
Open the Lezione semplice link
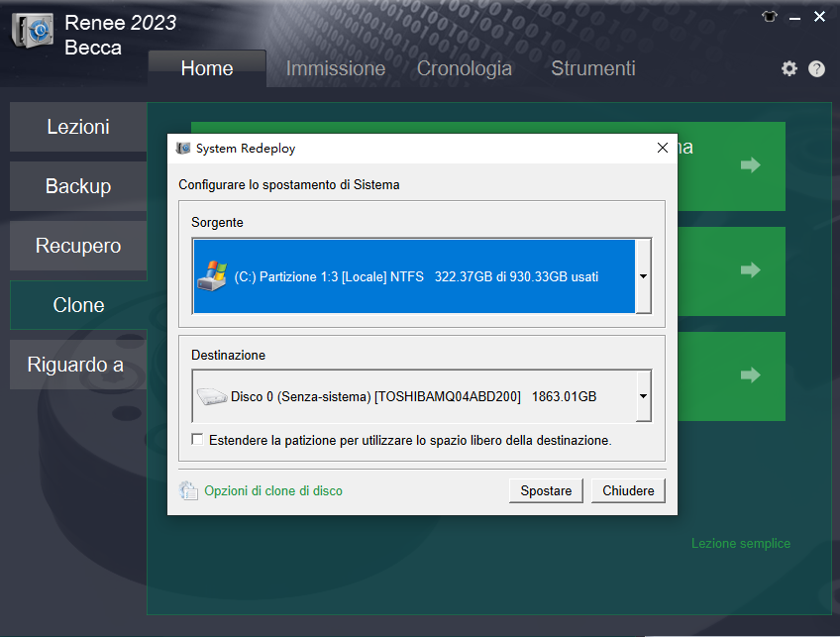pyautogui.click(x=741, y=543)
